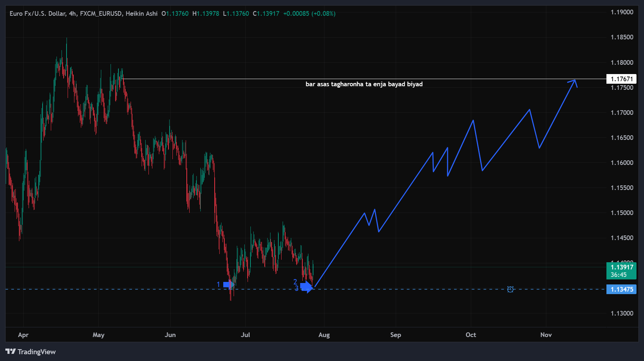This screenshot has width=644, height=361.
Task: Click the Aug label on the time axis
Action: 324,335
